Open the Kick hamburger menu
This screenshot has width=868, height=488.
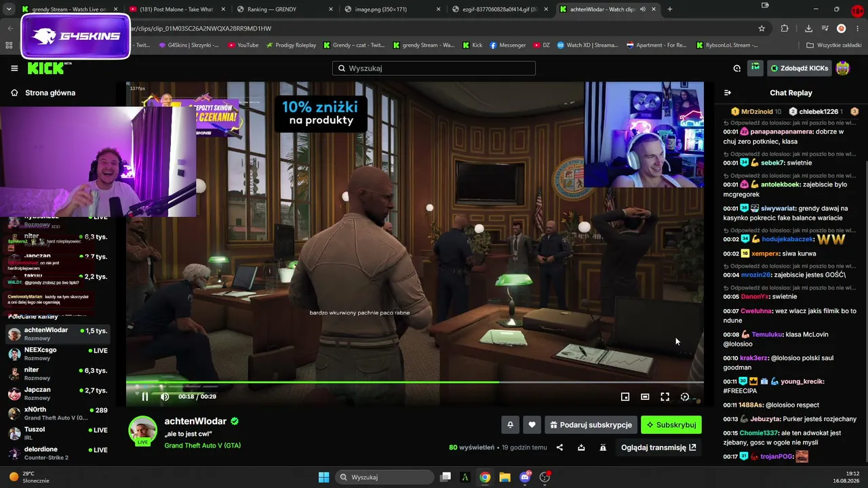(x=14, y=68)
